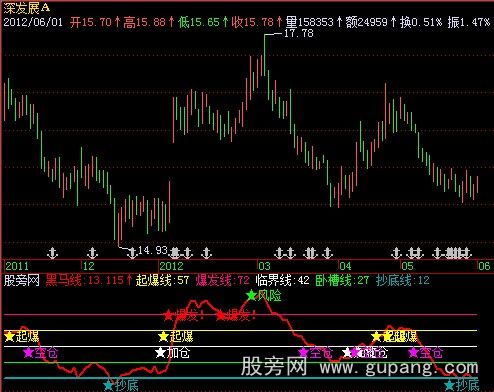Click the cyan 抄底 star at far right
This screenshot has width=494, height=392.
click(449, 384)
